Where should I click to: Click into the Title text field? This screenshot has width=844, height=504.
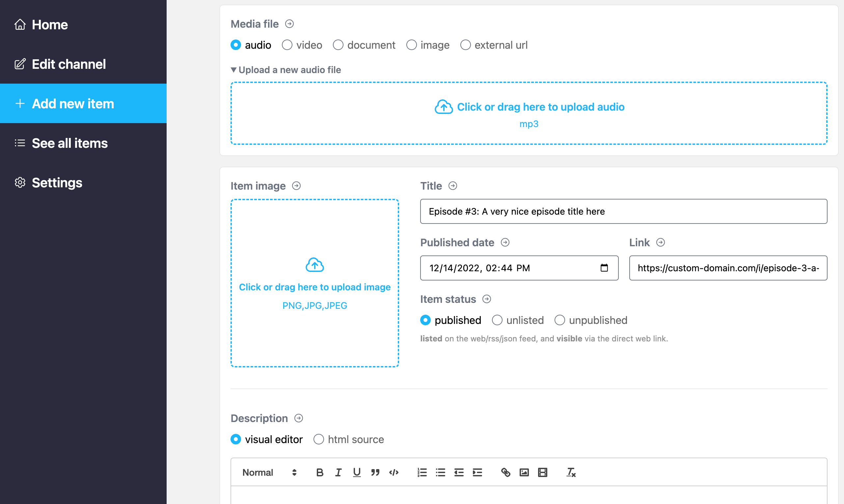(623, 211)
